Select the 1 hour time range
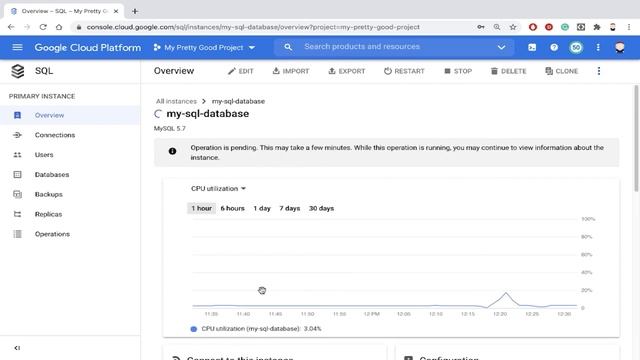 click(x=202, y=208)
